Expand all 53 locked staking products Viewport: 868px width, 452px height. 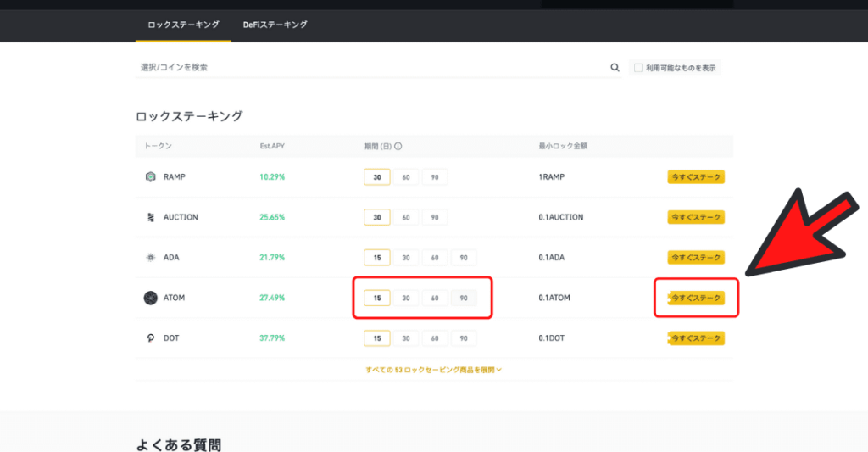pos(433,370)
